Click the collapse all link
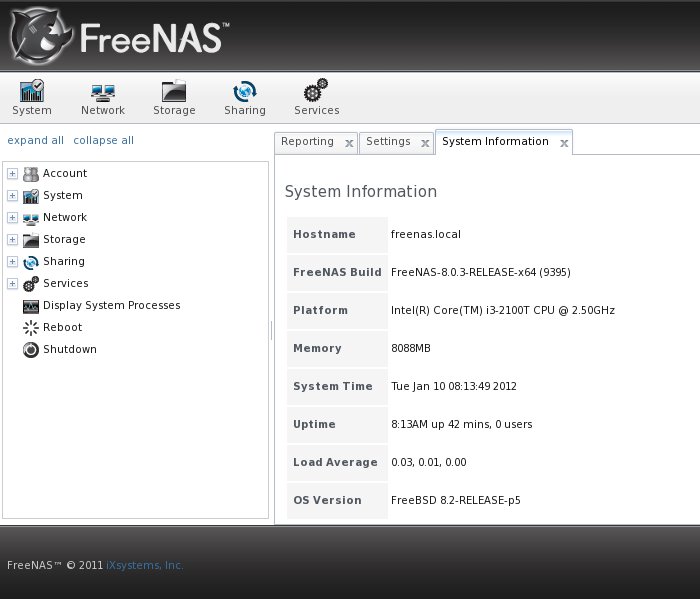 click(103, 140)
